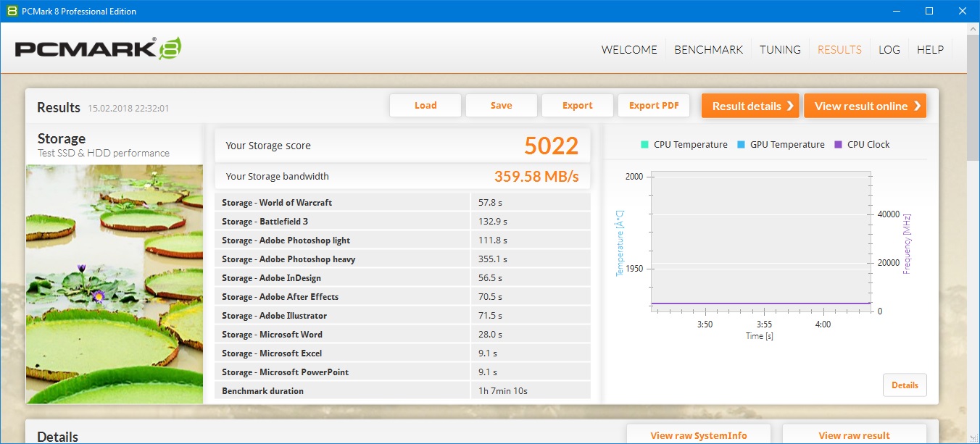Select Storage - Battlefield 3 row
Screen dimensions: 980x444
(x=402, y=222)
